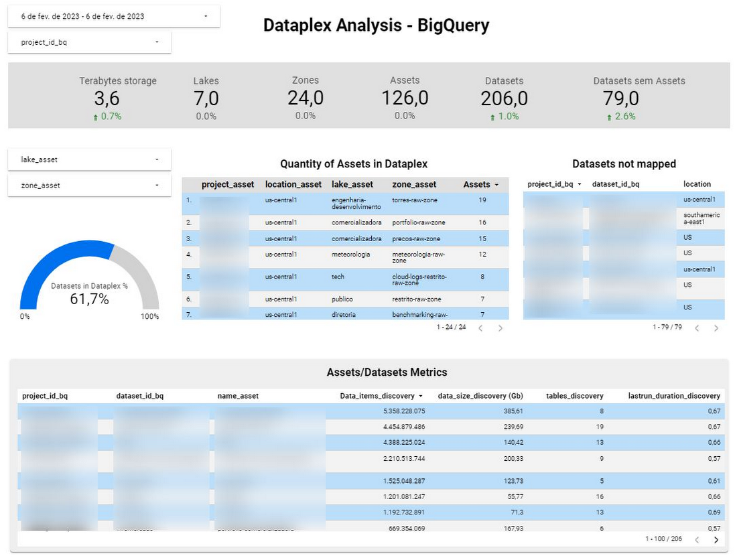Go to previous page of Quantity of Assets table
Viewport: 737px width, 560px height.
(480, 328)
